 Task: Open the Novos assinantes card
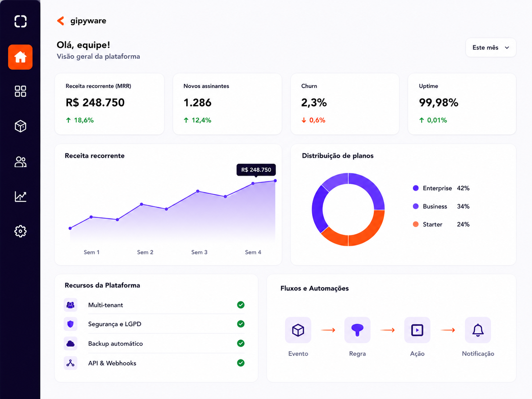tap(227, 104)
